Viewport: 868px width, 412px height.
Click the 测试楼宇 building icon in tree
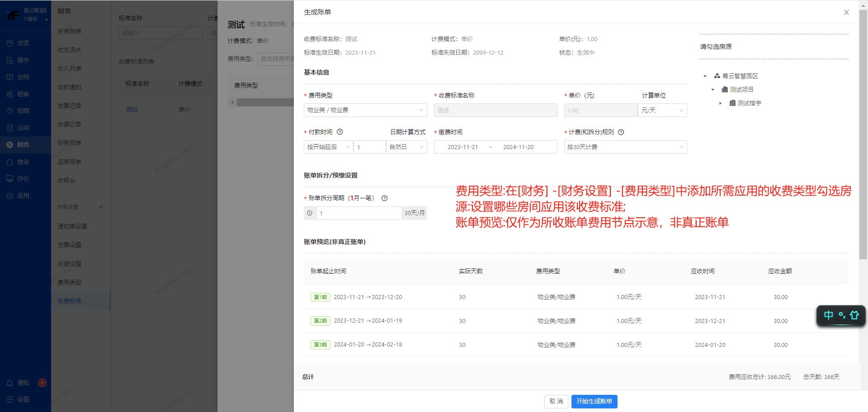pyautogui.click(x=732, y=103)
